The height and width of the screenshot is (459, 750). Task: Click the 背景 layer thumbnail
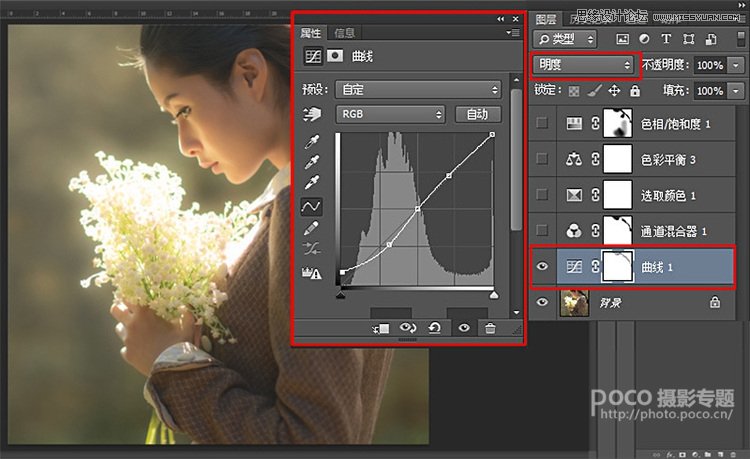pos(574,303)
